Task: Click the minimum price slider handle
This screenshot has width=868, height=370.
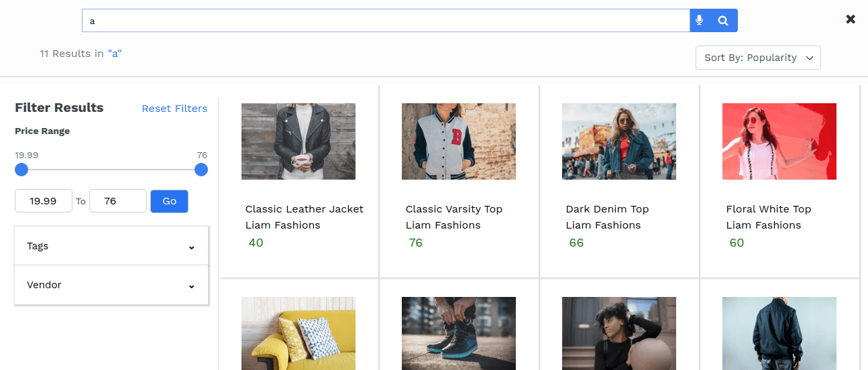Action: 21,170
